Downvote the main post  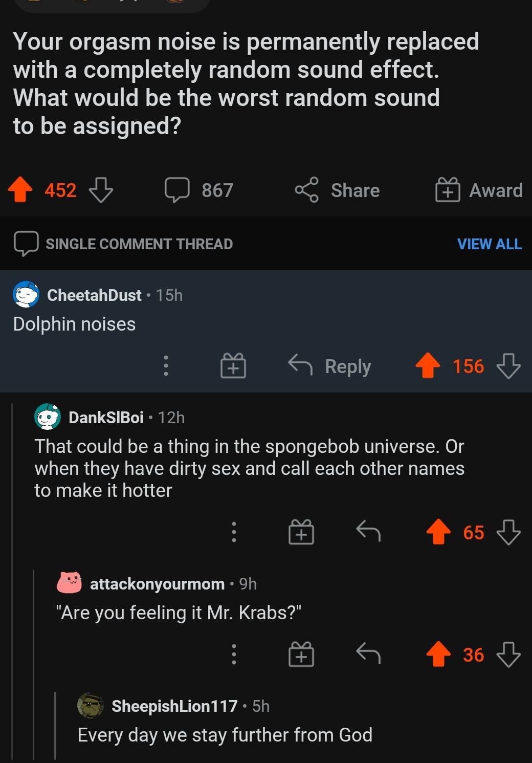click(101, 190)
